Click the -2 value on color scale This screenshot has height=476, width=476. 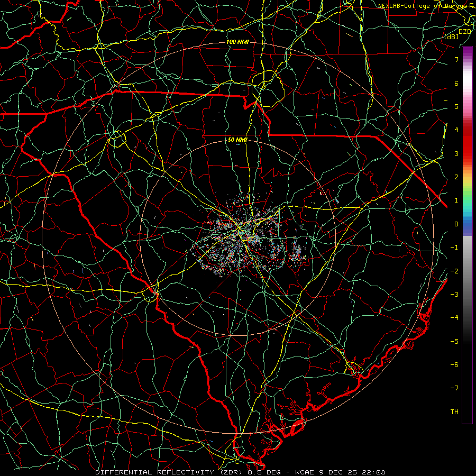pos(454,271)
